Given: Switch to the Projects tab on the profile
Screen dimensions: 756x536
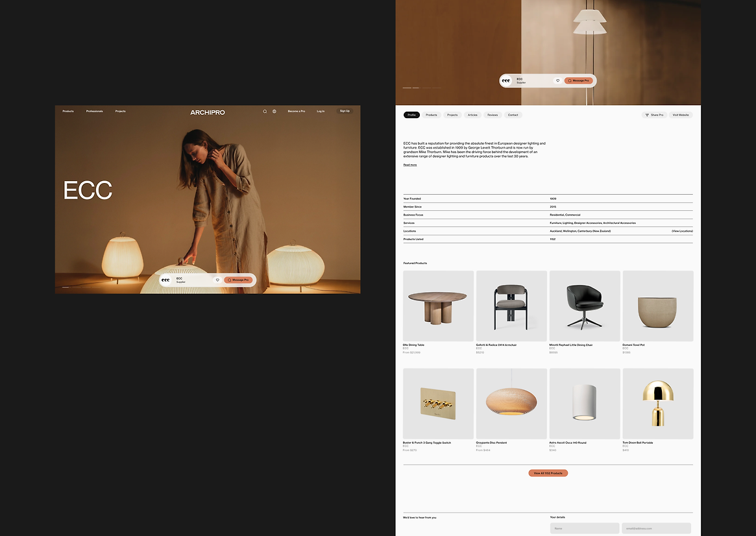Looking at the screenshot, I should pyautogui.click(x=452, y=115).
